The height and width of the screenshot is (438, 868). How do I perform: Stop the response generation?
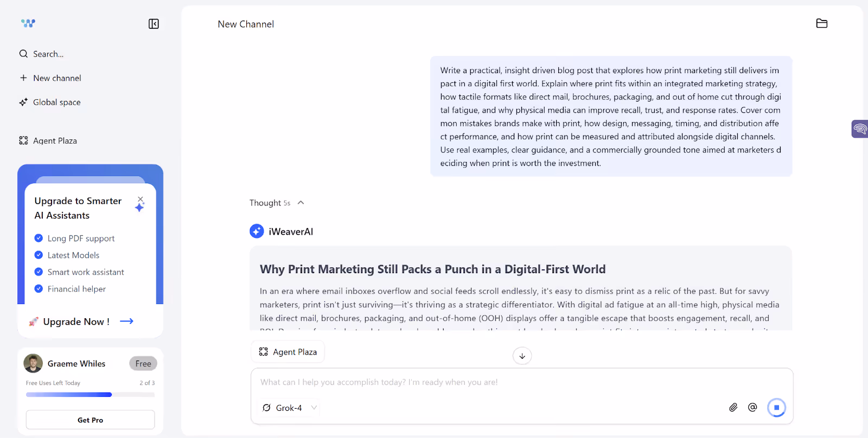coord(776,407)
